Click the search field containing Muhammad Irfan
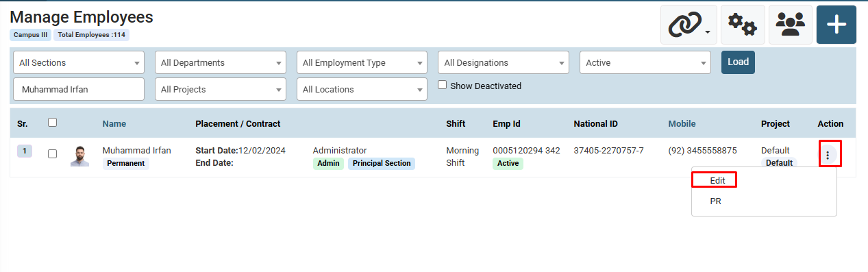The image size is (868, 272). (x=79, y=89)
